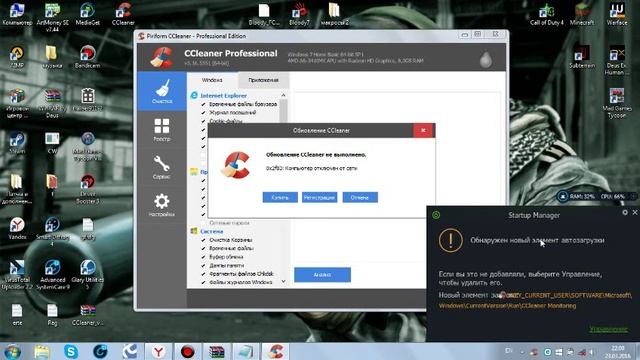Open the CCleaner desktop shortcut

pos(123,14)
